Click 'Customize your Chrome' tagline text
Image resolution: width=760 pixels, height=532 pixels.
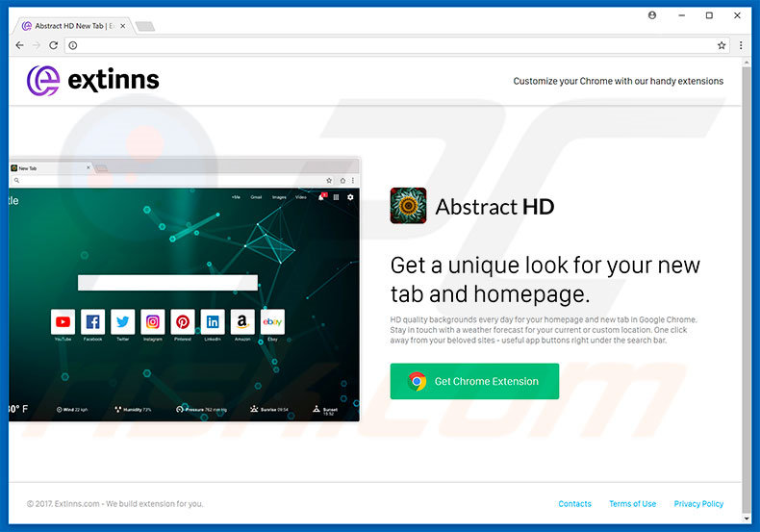618,81
